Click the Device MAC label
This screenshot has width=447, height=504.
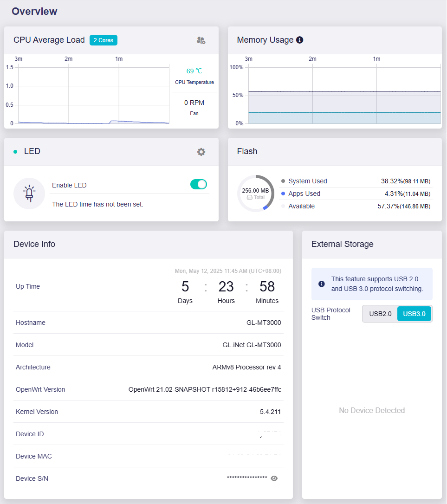point(34,456)
